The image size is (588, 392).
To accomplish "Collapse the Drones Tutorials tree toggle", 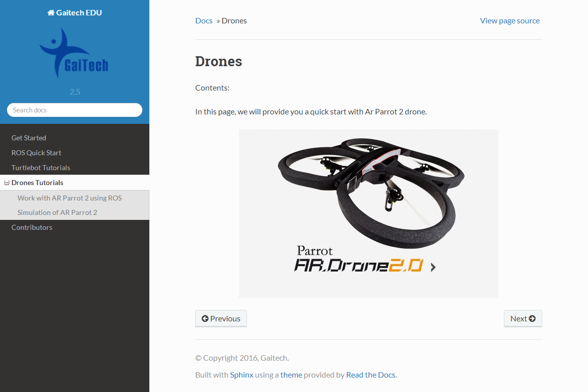I will tap(7, 183).
